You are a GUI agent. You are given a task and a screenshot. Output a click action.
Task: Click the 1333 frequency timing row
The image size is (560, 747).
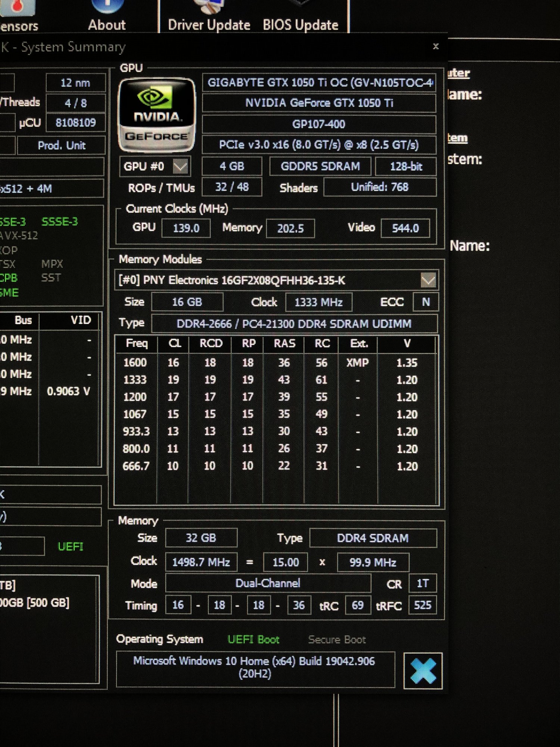click(276, 380)
